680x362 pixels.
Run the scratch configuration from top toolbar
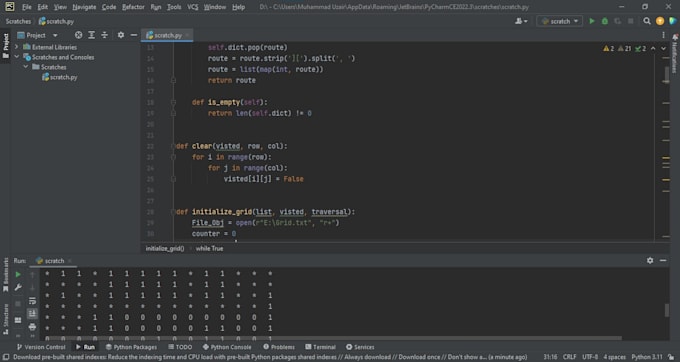tap(592, 21)
